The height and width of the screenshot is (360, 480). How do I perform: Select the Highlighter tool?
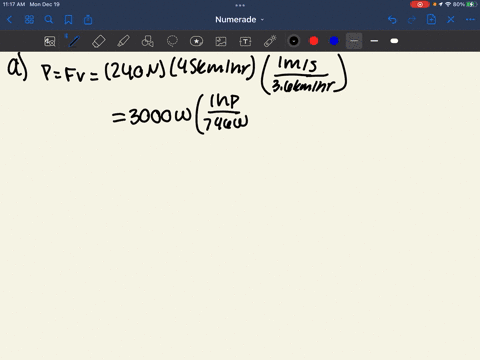tap(123, 41)
